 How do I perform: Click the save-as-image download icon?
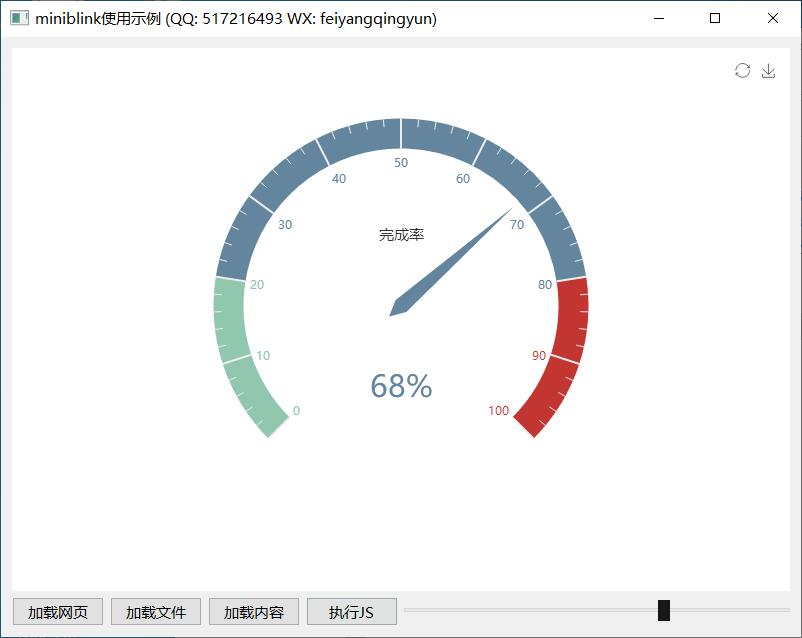coord(768,70)
